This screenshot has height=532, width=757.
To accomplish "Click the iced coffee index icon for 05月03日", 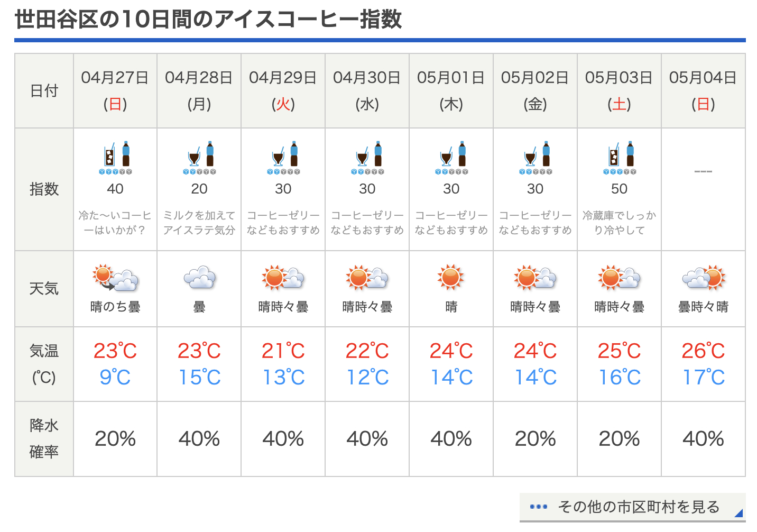I will (619, 157).
